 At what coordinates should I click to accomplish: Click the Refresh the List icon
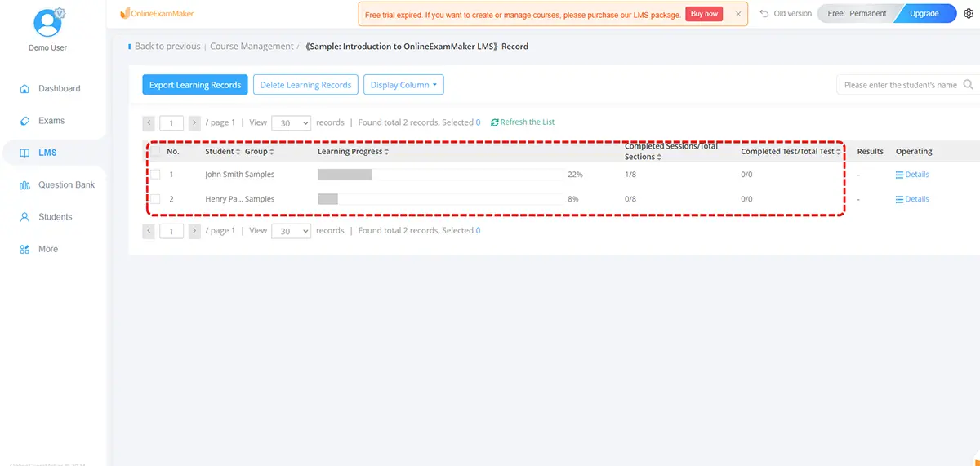tap(495, 122)
